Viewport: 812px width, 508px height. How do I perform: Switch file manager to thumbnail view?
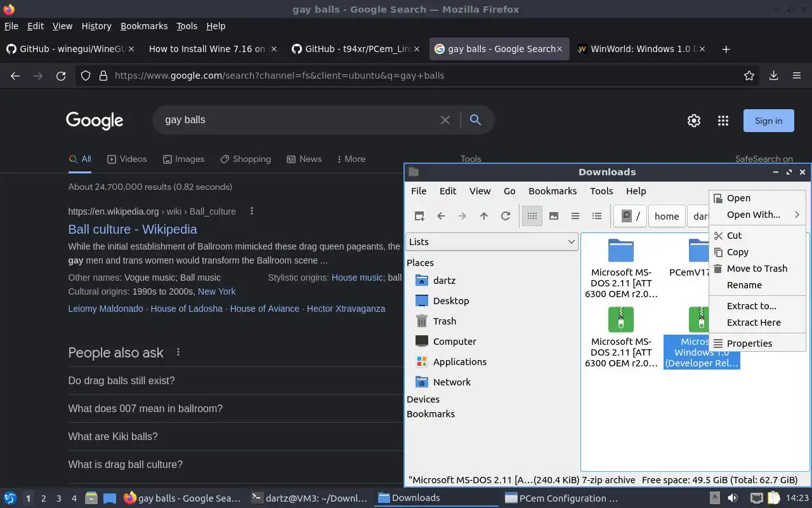pos(554,216)
